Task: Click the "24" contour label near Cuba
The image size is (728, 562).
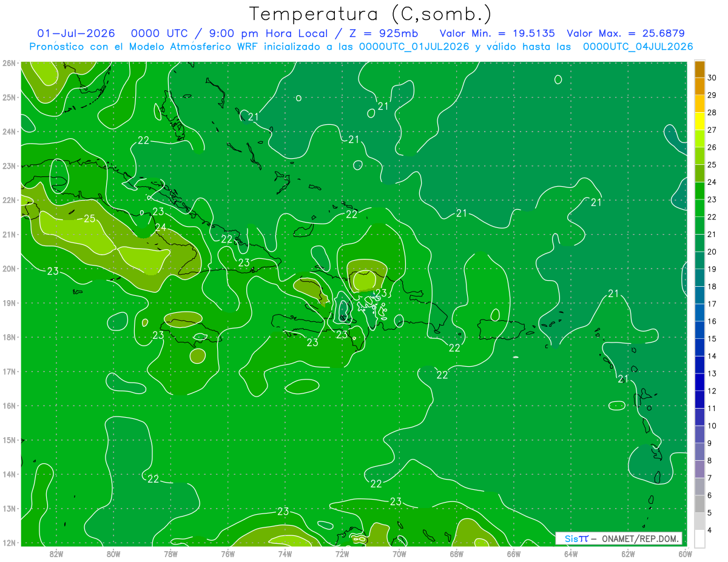Action: [x=160, y=228]
